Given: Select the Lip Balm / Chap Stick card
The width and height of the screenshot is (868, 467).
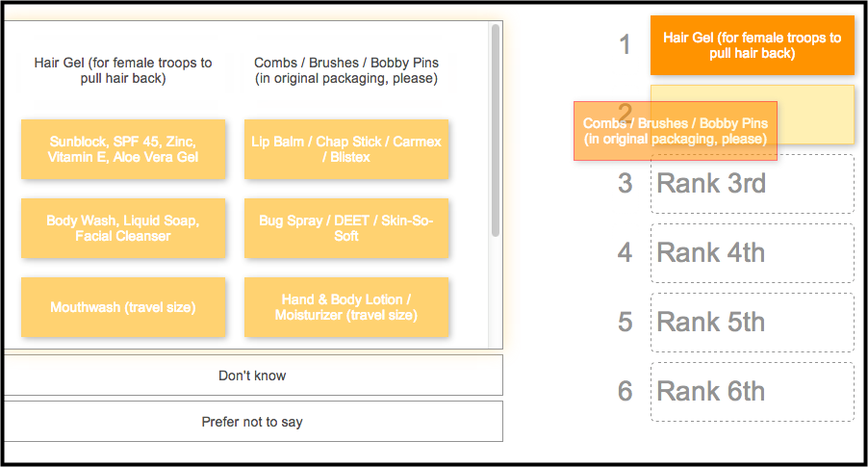Looking at the screenshot, I should click(x=346, y=149).
